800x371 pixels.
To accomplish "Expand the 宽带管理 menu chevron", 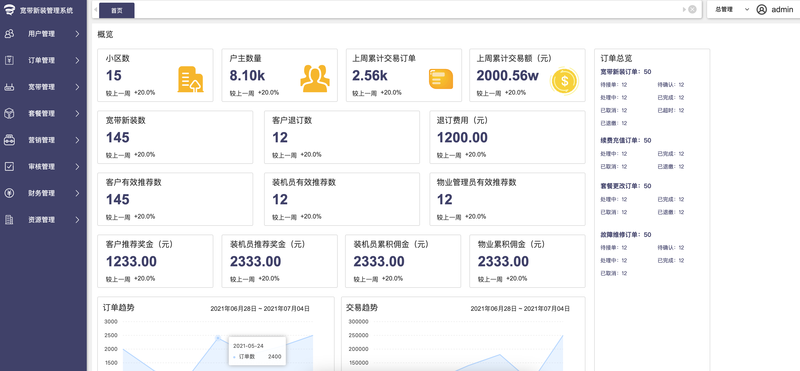I will [77, 87].
